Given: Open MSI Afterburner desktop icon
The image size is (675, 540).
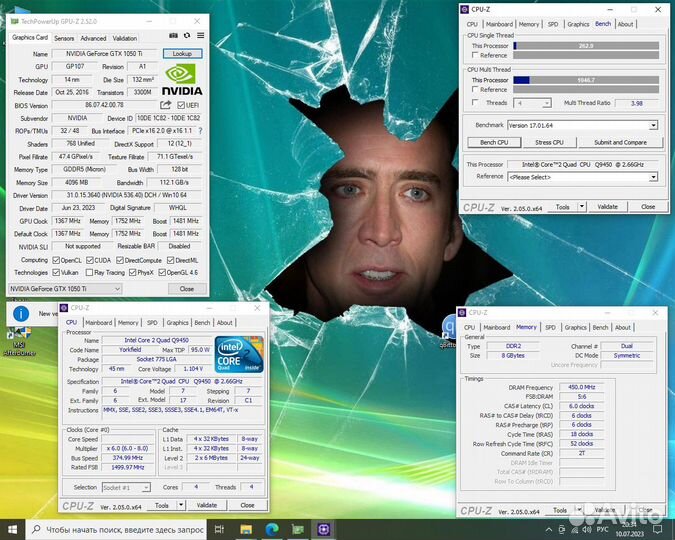Looking at the screenshot, I should click(19, 341).
